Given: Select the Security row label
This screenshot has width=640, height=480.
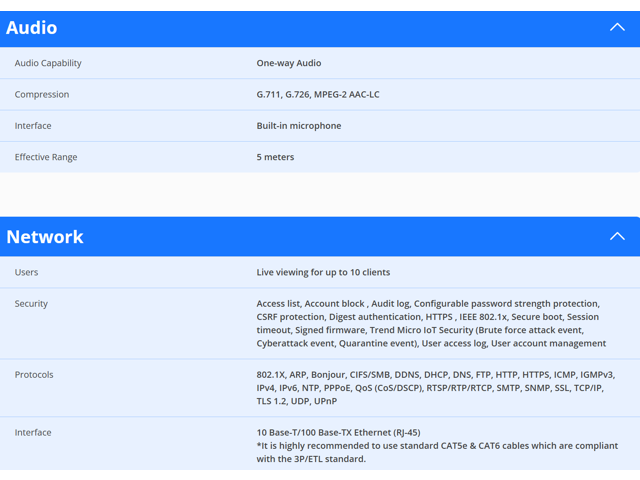Looking at the screenshot, I should 31,304.
